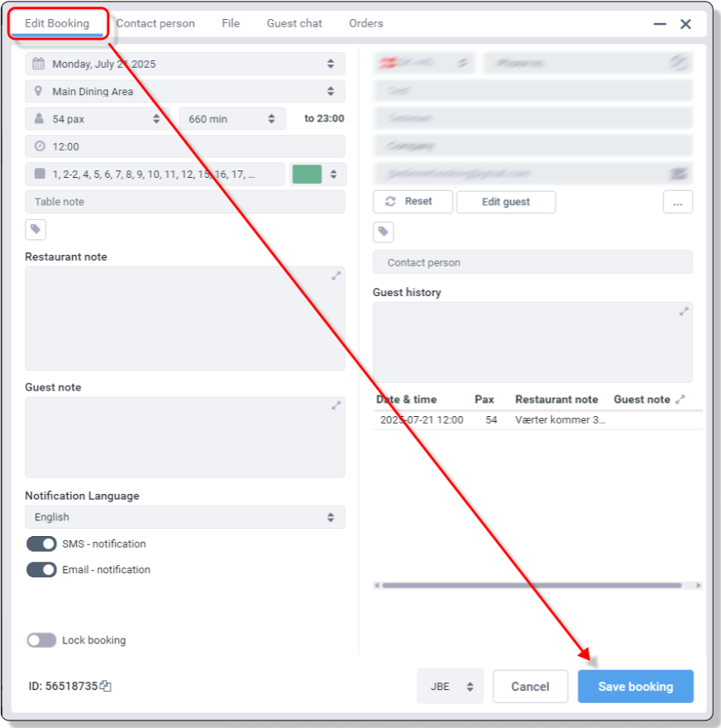Enable the Lock booking toggle

(x=41, y=640)
